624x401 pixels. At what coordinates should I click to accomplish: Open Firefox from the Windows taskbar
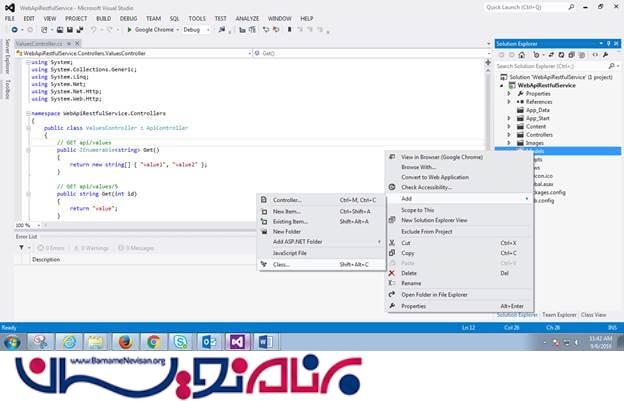coord(126,343)
